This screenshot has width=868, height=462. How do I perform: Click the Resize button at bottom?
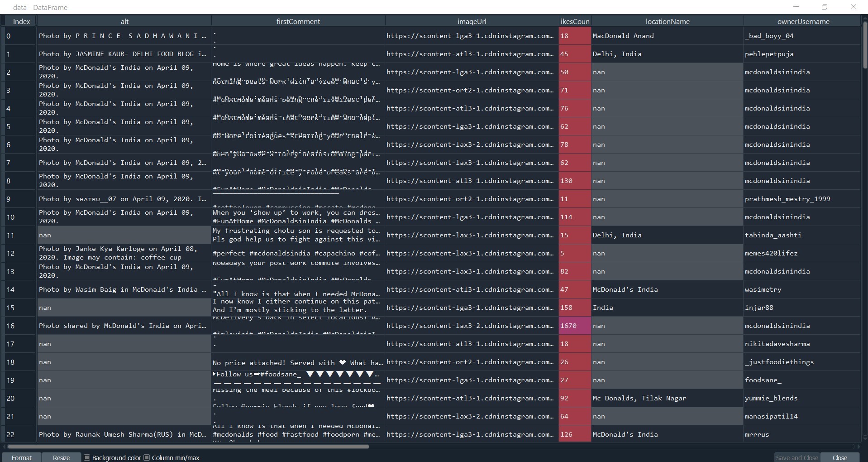click(x=62, y=457)
